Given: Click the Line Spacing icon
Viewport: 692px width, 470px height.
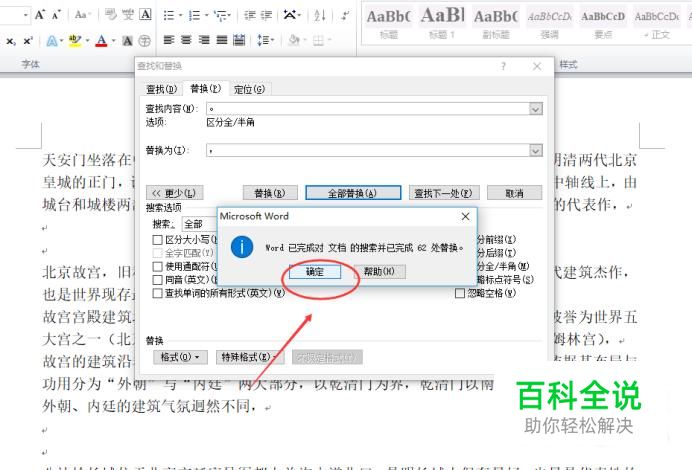Looking at the screenshot, I should (x=263, y=40).
